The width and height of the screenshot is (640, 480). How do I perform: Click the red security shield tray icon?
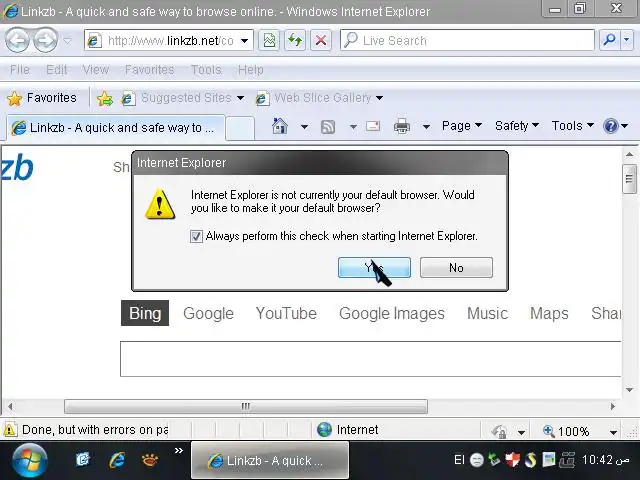(512, 460)
